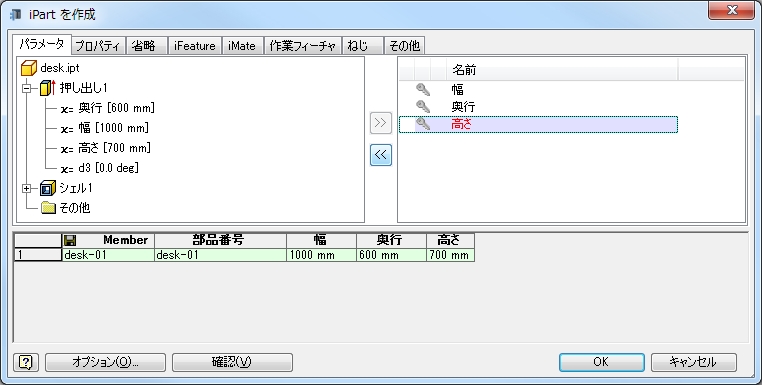Image resolution: width=762 pixels, height=385 pixels.
Task: Click the key icon beside 幅
Action: point(423,89)
